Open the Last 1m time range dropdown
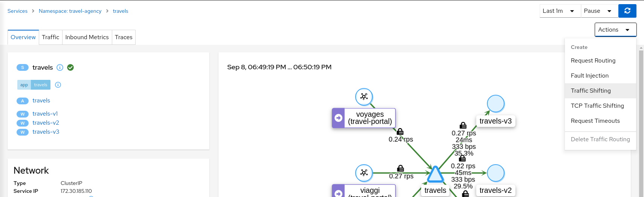Viewport: 644px width, 197px height. click(x=560, y=11)
